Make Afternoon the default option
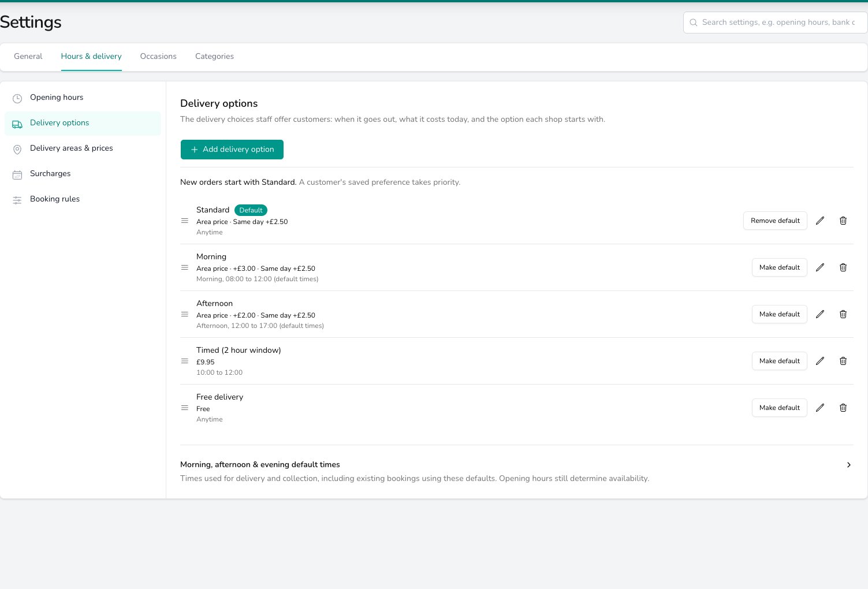 click(x=780, y=314)
